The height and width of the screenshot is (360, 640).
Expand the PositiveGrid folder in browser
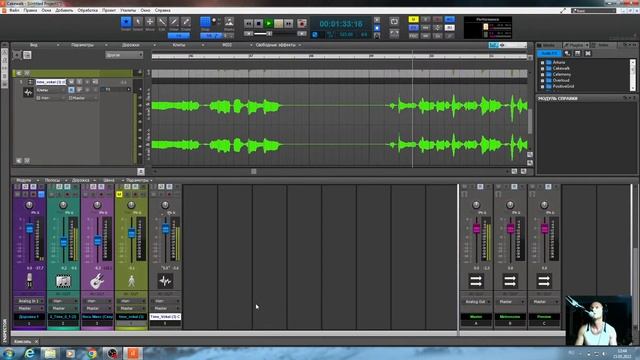click(x=542, y=87)
